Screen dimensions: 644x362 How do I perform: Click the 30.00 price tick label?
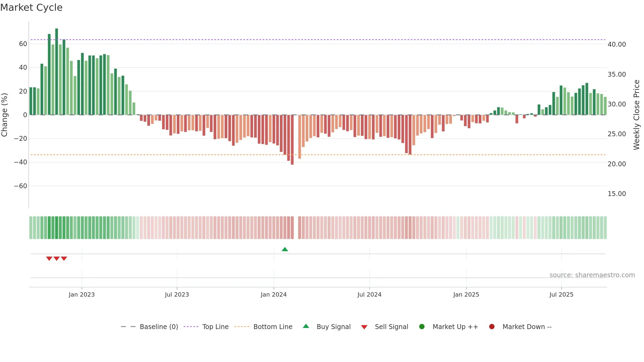[x=617, y=104]
